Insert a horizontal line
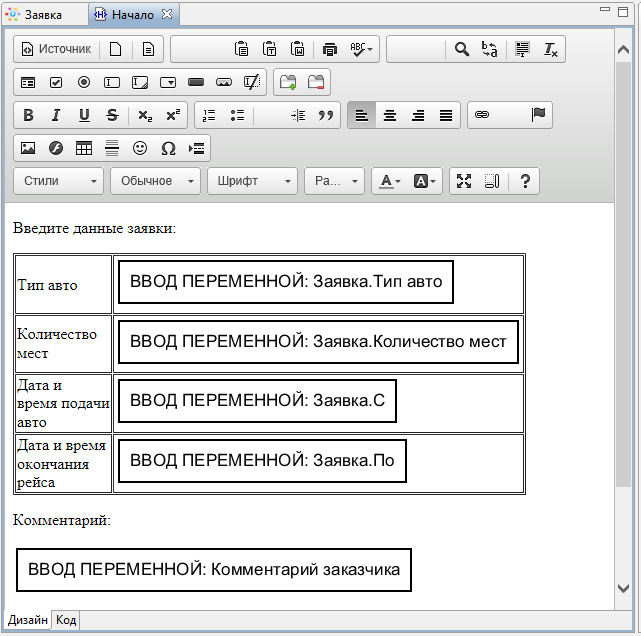The image size is (641, 636). [112, 148]
